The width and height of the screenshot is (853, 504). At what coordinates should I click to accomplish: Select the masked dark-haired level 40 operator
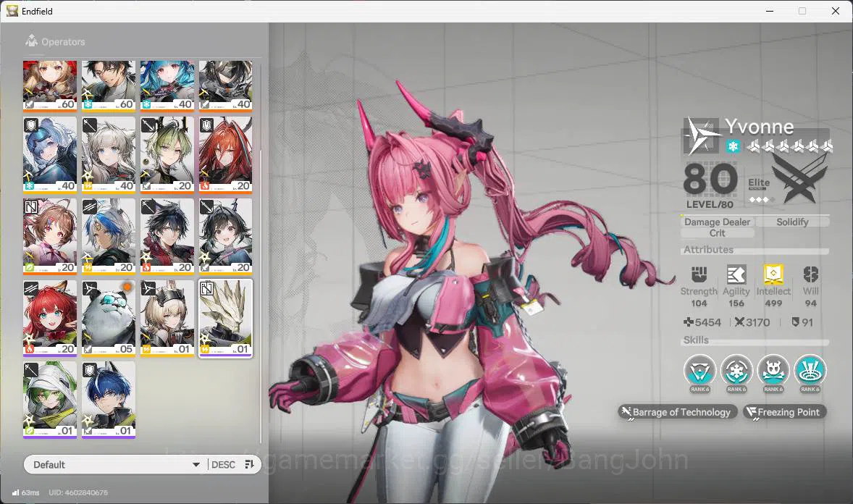point(225,85)
